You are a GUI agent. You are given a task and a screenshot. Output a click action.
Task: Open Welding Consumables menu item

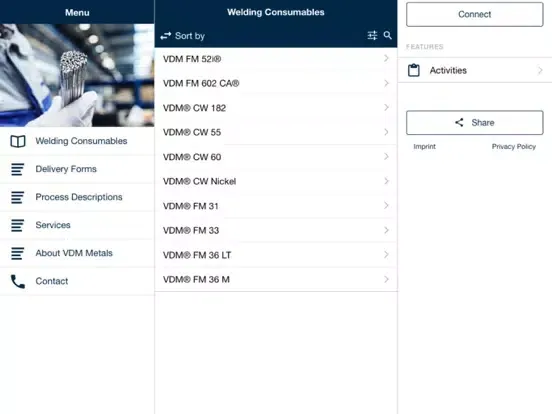pos(77,141)
